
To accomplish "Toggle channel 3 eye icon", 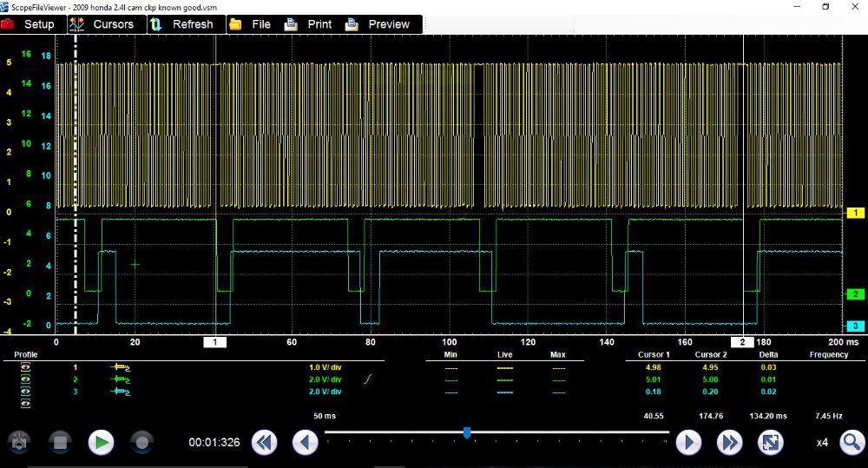I will [x=25, y=392].
